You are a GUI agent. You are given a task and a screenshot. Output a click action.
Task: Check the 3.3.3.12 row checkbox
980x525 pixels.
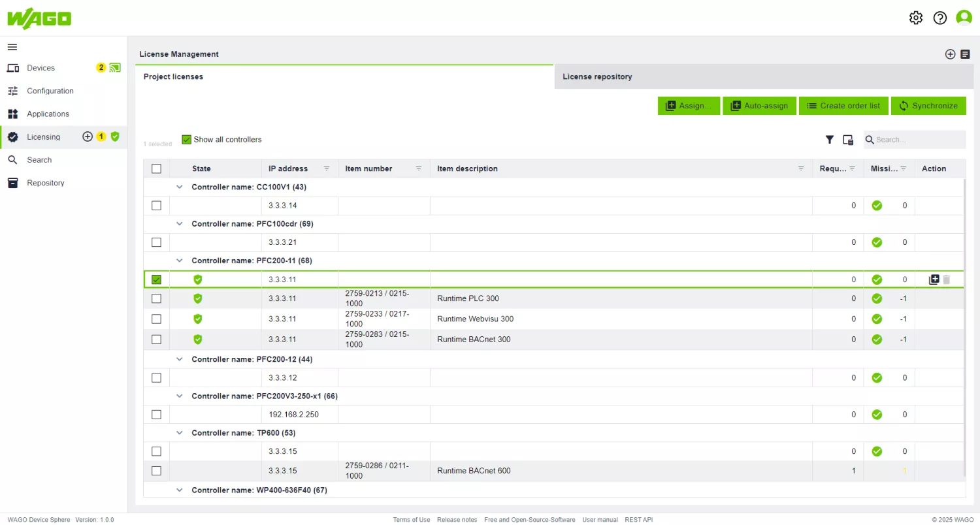156,377
